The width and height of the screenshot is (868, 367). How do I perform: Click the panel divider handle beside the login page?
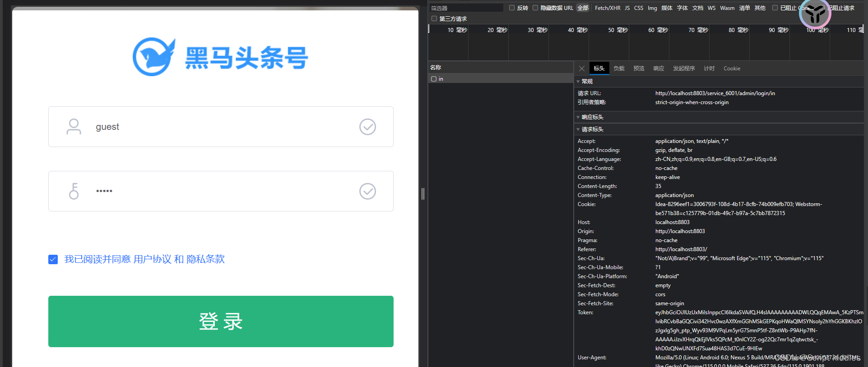pyautogui.click(x=423, y=194)
